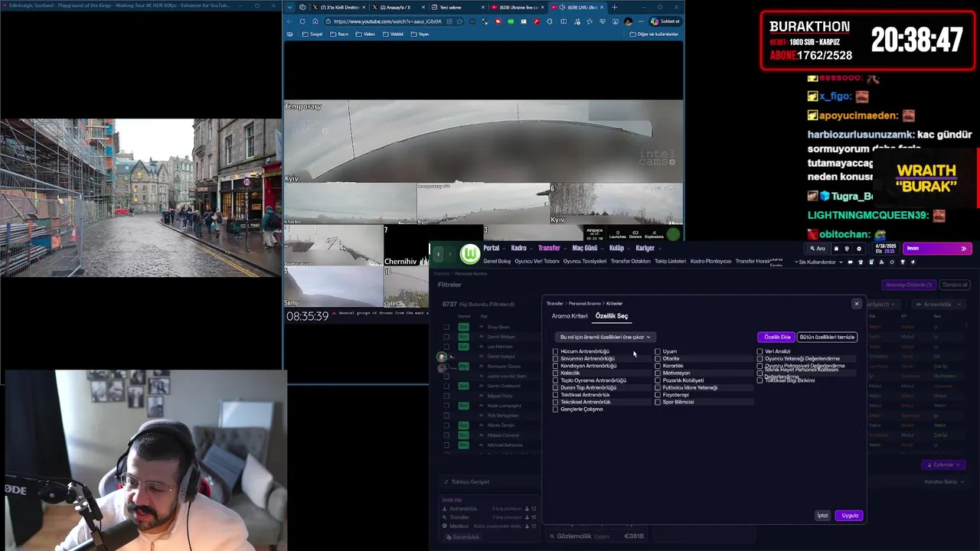Enable the Spor Bilimcisi checkbox
This screenshot has width=980, height=551.
[658, 402]
